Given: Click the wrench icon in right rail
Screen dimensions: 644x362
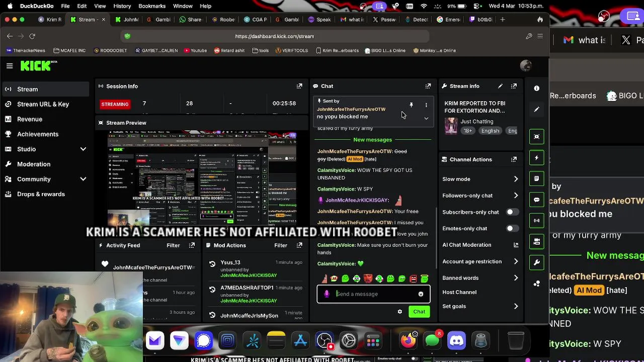Looking at the screenshot, I should coord(537,262).
